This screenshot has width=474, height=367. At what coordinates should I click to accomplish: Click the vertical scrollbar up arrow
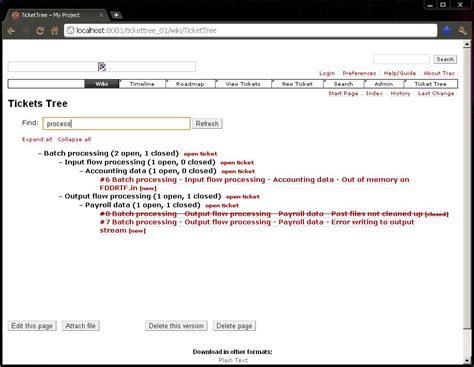[x=467, y=44]
